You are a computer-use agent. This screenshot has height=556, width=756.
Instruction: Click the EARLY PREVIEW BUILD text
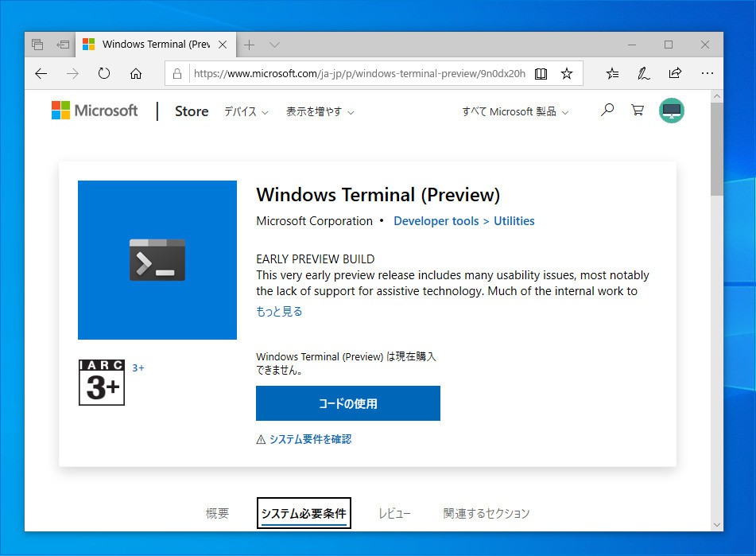tap(316, 259)
